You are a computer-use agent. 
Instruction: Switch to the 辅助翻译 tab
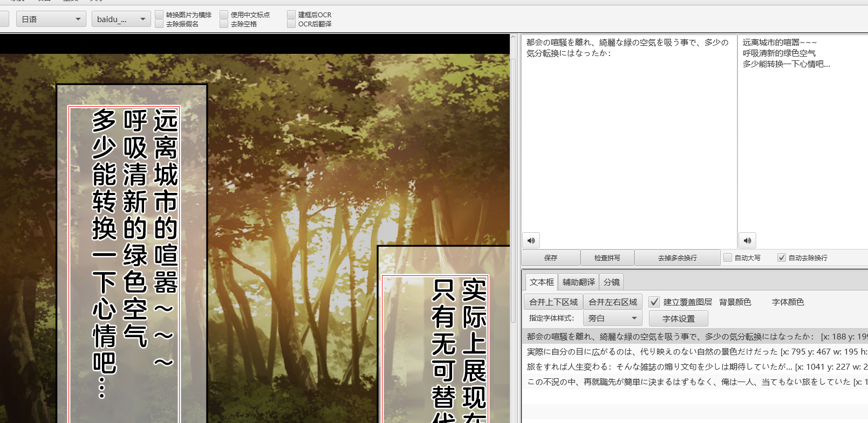[579, 282]
